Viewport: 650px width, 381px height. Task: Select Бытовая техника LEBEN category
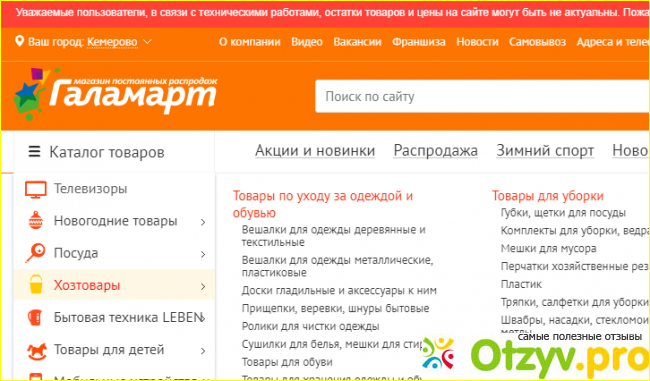(x=127, y=318)
